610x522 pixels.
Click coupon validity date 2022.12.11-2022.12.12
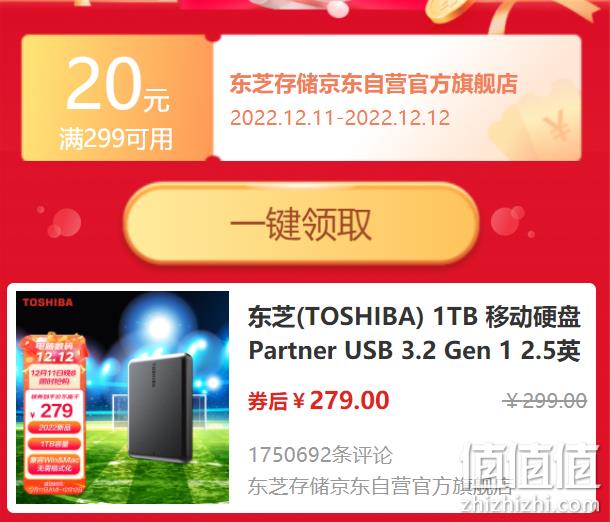coord(340,118)
